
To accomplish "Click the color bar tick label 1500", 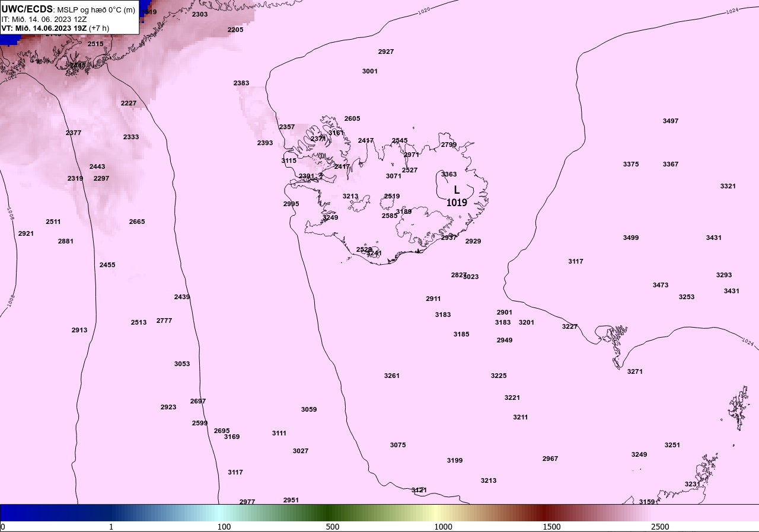I will [x=551, y=527].
